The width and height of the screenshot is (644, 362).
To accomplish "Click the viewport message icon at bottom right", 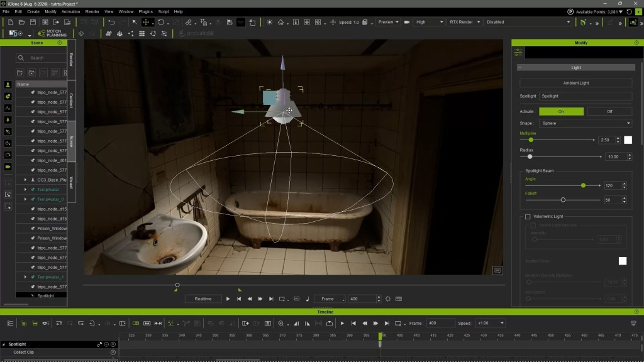I will point(497,270).
